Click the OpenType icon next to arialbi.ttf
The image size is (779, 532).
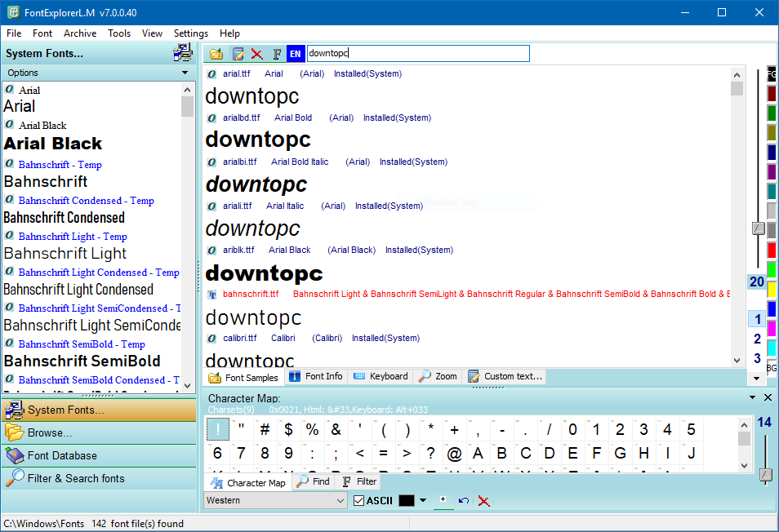click(211, 162)
